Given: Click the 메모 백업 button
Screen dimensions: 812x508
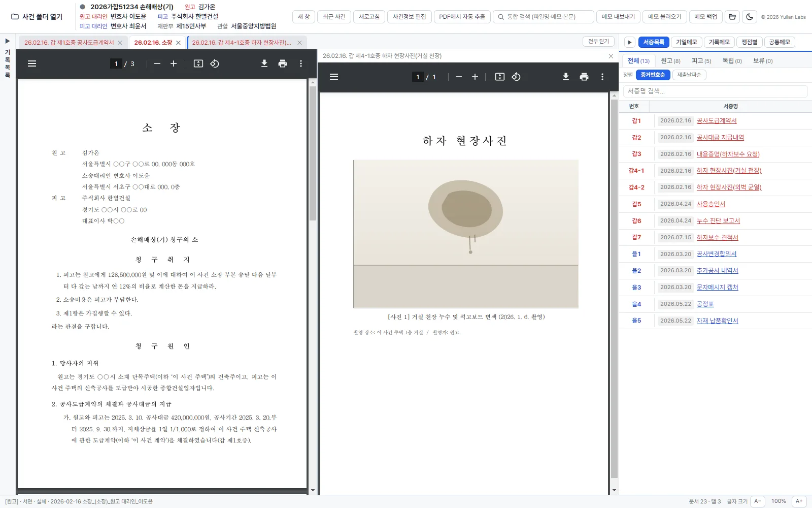Looking at the screenshot, I should tap(705, 17).
